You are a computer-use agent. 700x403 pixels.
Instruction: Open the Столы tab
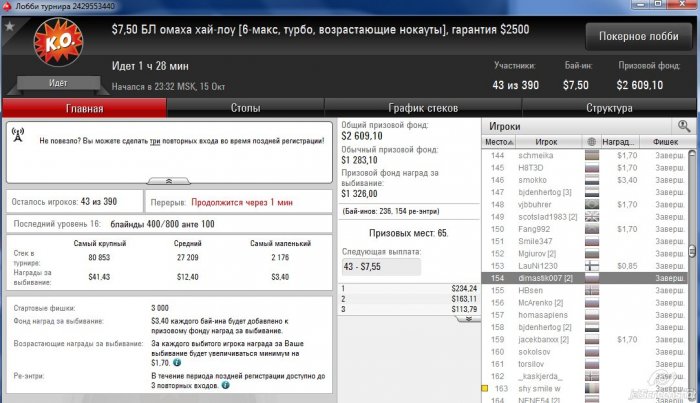point(245,108)
